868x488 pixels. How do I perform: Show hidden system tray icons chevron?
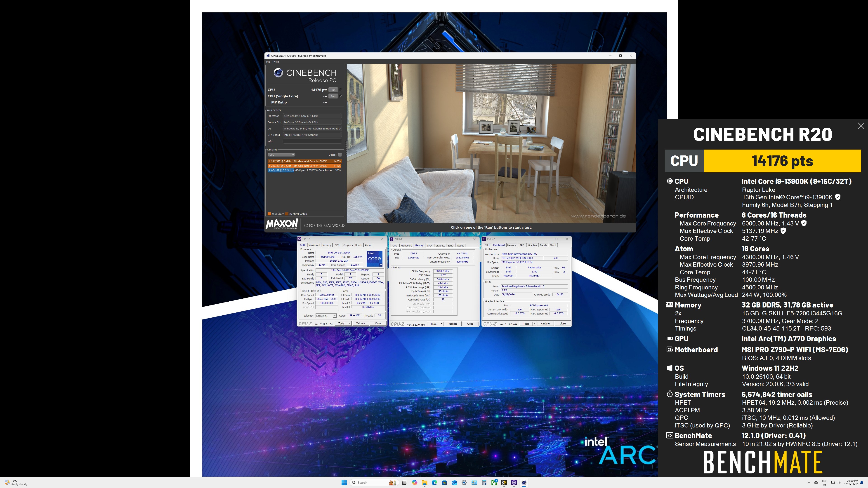coord(809,483)
